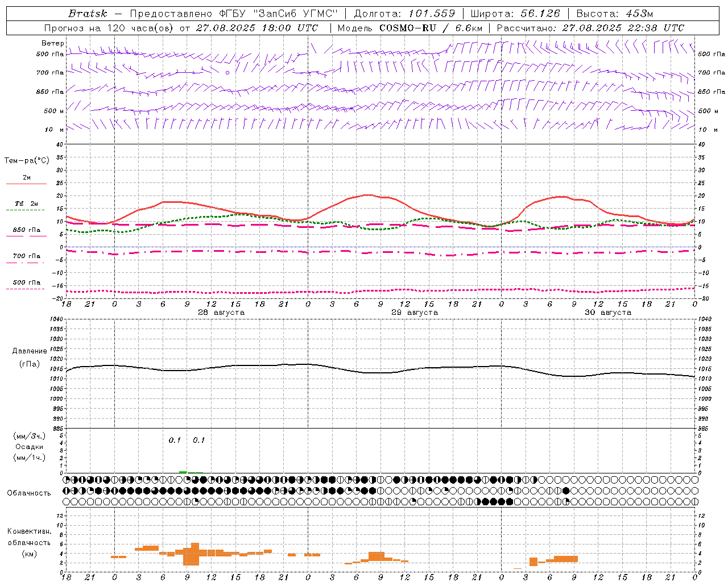The image size is (728, 582).
Task: Click the 29 августа date label
Action: (x=415, y=313)
